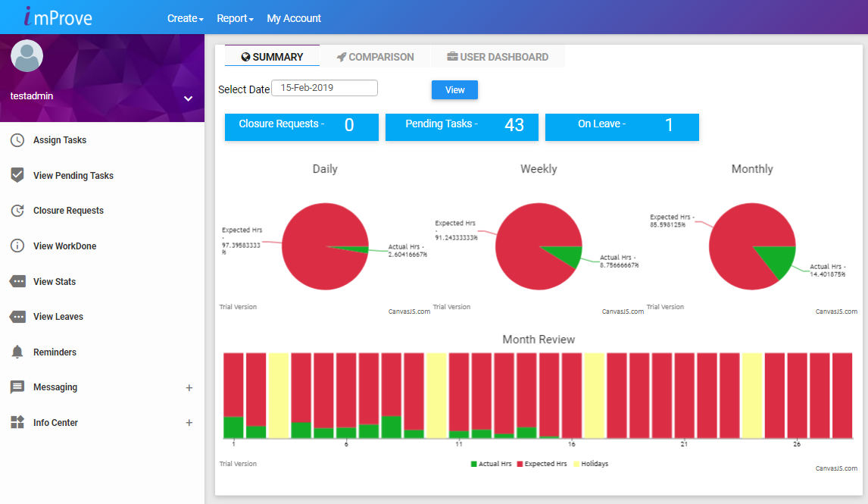Open My Account in top navigation
Screen dimensions: 868x504
tap(294, 18)
